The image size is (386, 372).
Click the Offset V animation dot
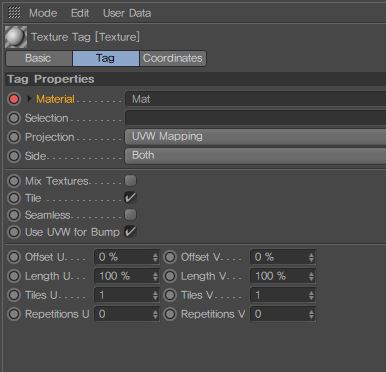pos(170,257)
